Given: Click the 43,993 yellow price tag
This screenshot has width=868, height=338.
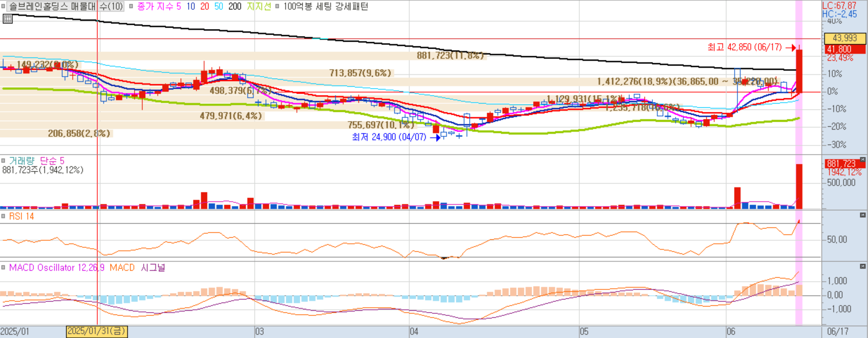Looking at the screenshot, I should 845,38.
